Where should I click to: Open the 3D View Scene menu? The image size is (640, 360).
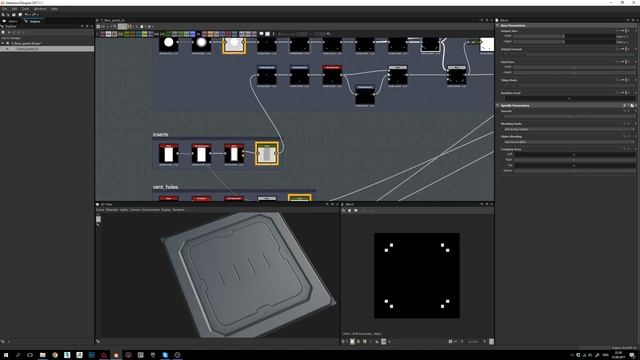point(100,210)
